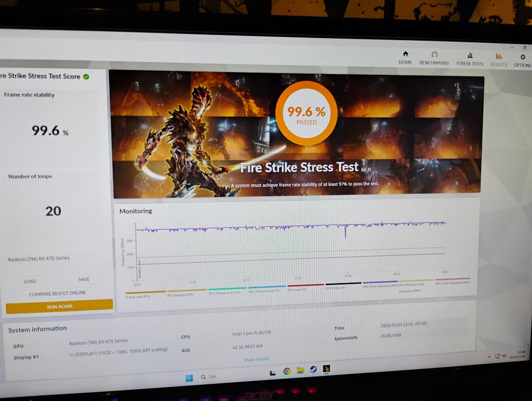Image resolution: width=532 pixels, height=401 pixels.
Task: Click the 99.6 % PASSED orange circle
Action: (x=306, y=114)
